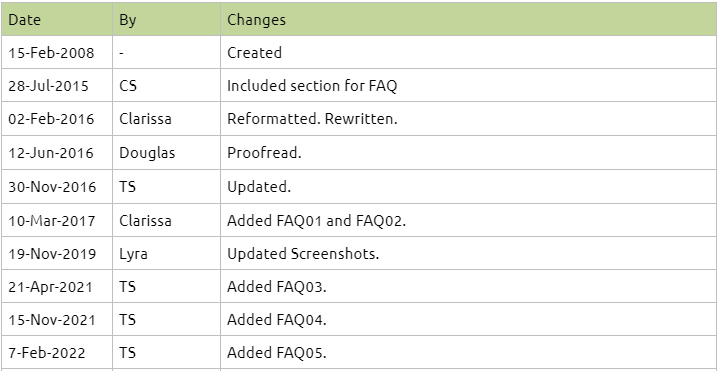The image size is (719, 371).
Task: Click the Created changes cell
Action: 469,52
